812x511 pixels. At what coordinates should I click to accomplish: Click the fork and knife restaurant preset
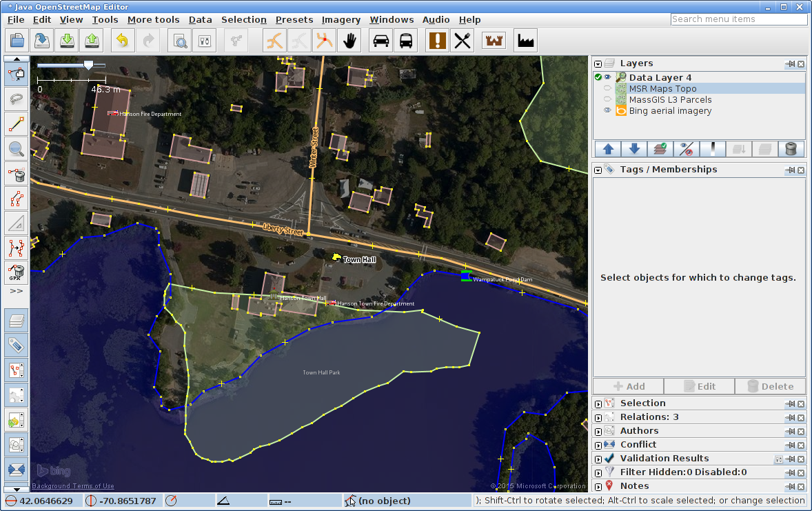pos(463,41)
